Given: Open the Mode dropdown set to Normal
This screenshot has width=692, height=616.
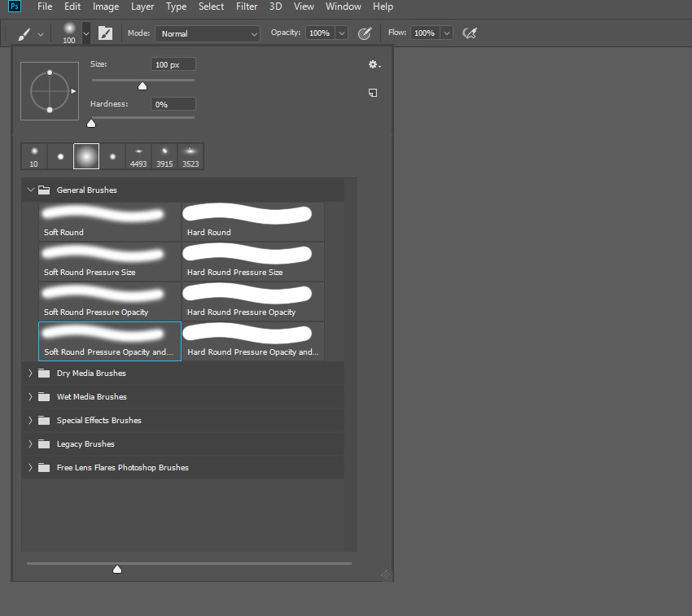Looking at the screenshot, I should pos(208,33).
